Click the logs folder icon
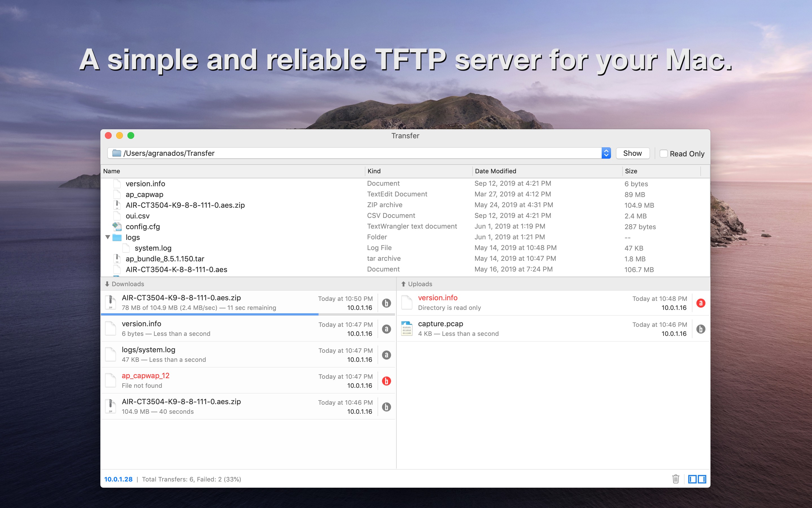 coord(117,238)
